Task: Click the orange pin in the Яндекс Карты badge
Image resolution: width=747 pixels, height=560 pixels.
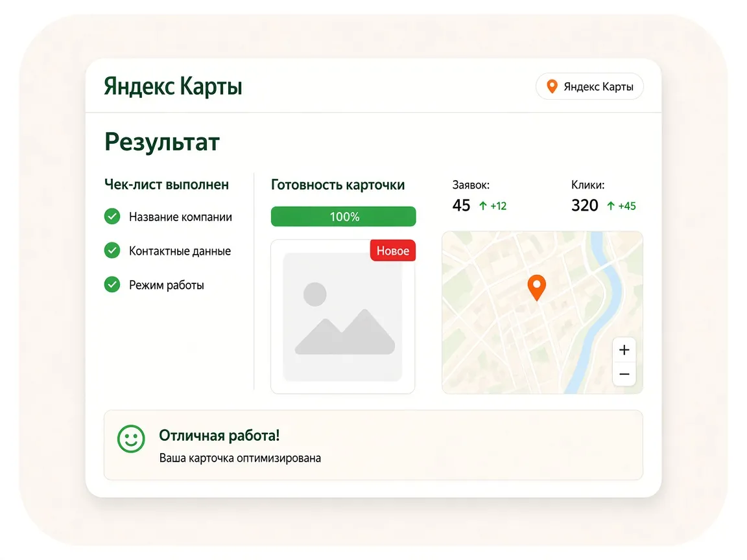Action: click(x=552, y=87)
